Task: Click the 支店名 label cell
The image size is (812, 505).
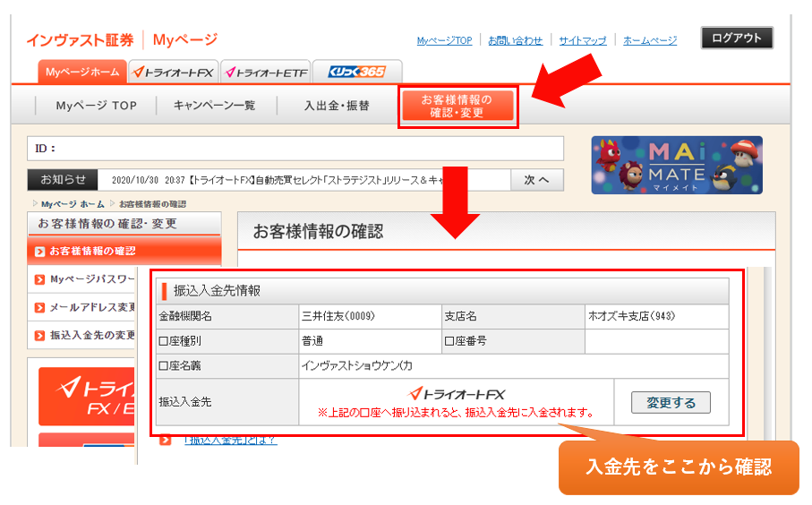Action: tap(513, 316)
